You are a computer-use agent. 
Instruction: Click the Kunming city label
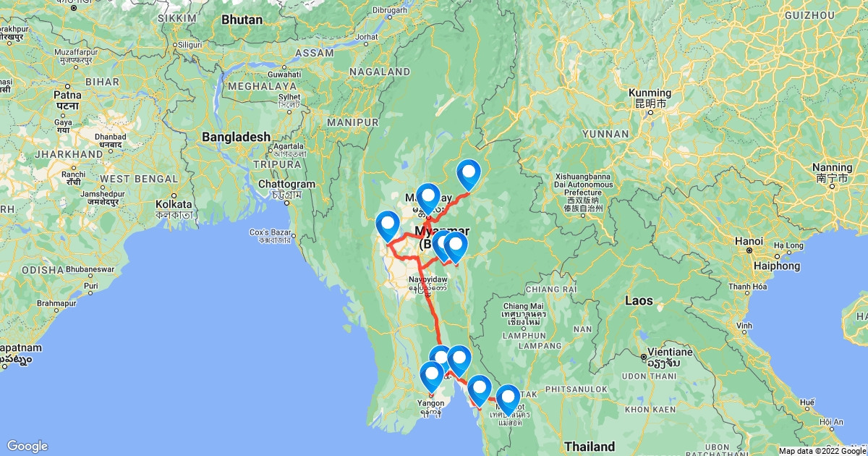point(650,93)
